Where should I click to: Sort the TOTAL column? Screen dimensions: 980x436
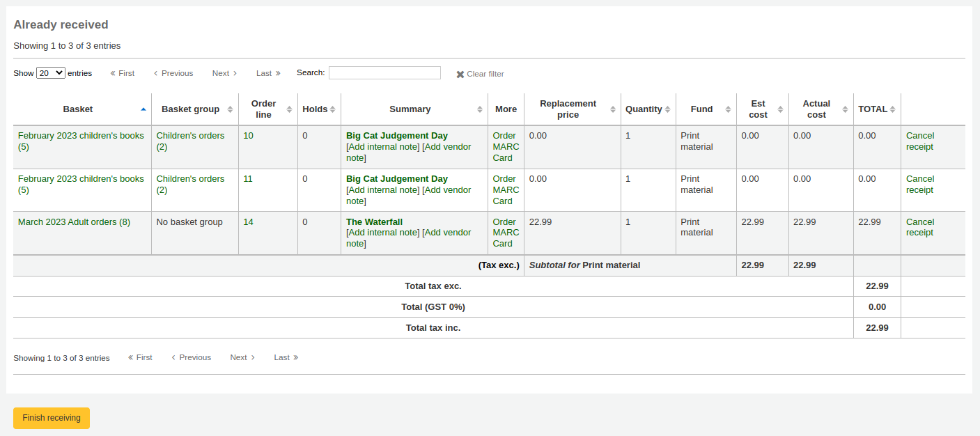click(894, 109)
